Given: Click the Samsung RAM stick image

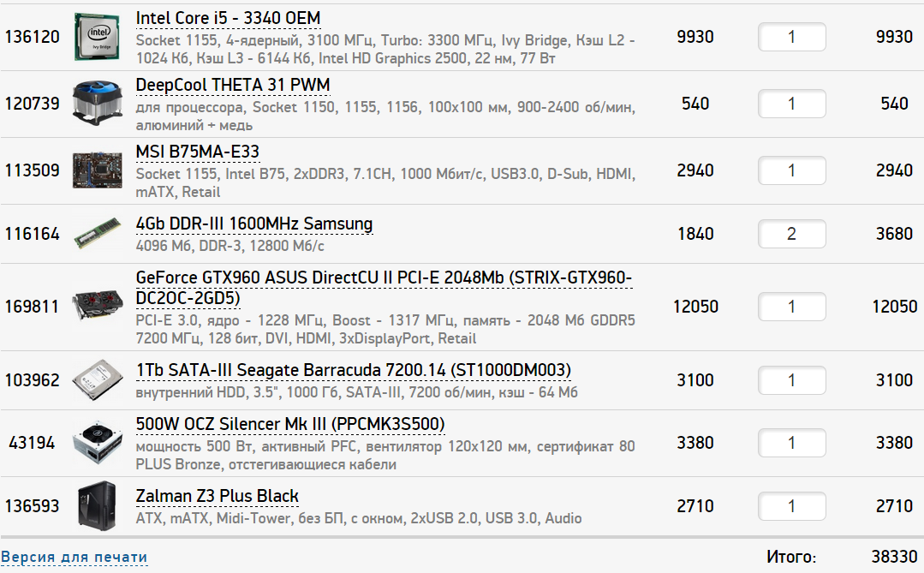Looking at the screenshot, I should 94,234.
